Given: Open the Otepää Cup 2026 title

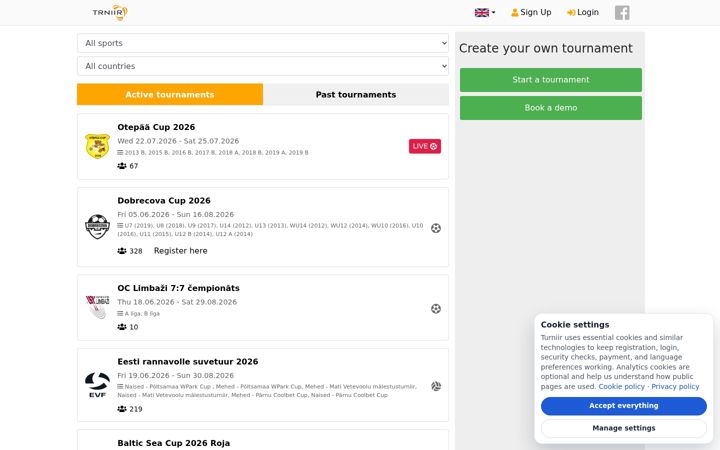Looking at the screenshot, I should point(156,127).
